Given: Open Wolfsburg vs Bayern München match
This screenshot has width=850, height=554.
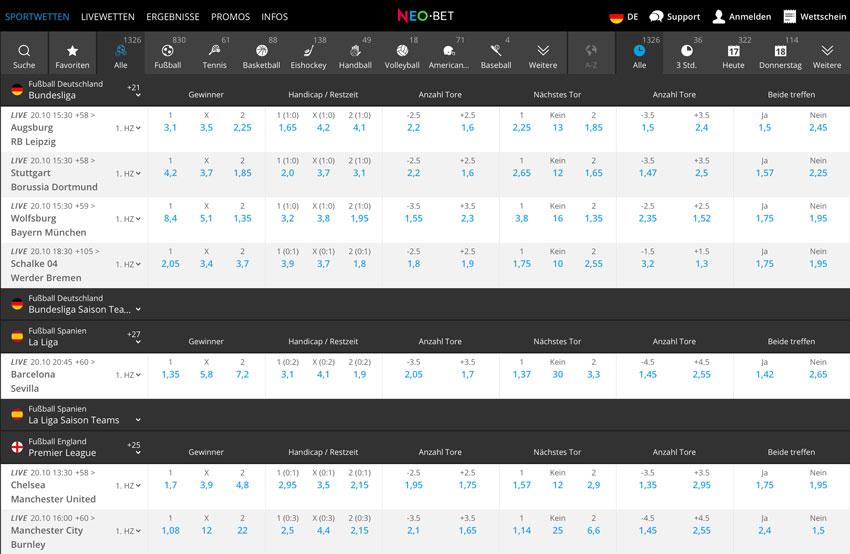Looking at the screenshot, I should click(x=48, y=226).
